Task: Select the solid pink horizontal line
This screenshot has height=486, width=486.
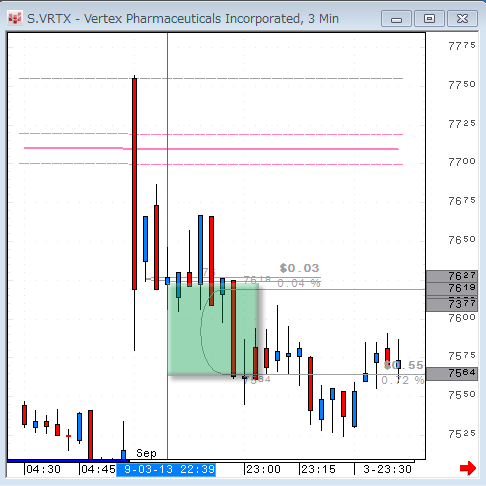Action: [211, 149]
